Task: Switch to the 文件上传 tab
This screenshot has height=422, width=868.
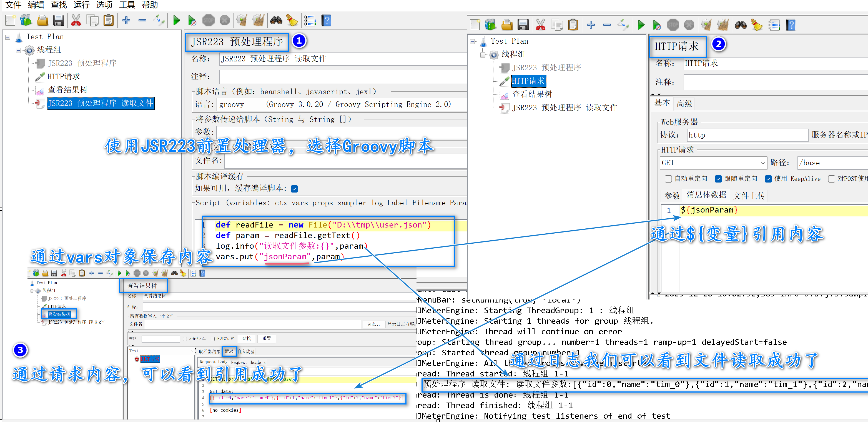Action: pyautogui.click(x=749, y=196)
